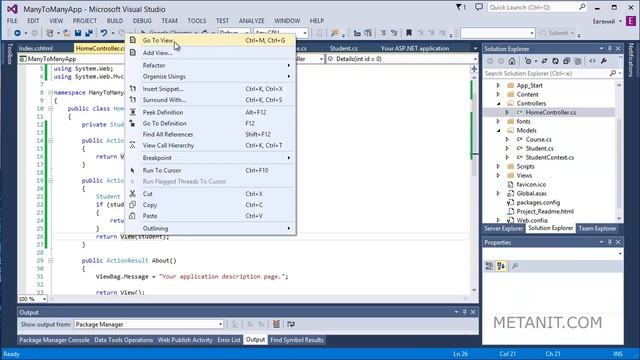Collapse the Controllers folder node

[x=498, y=103]
